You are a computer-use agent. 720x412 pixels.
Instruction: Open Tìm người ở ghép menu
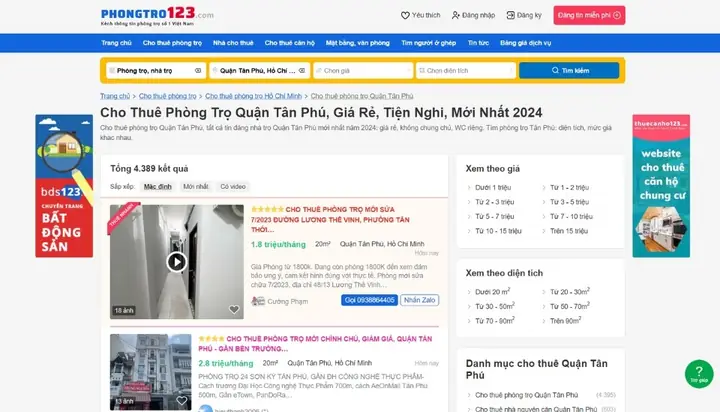pos(428,43)
